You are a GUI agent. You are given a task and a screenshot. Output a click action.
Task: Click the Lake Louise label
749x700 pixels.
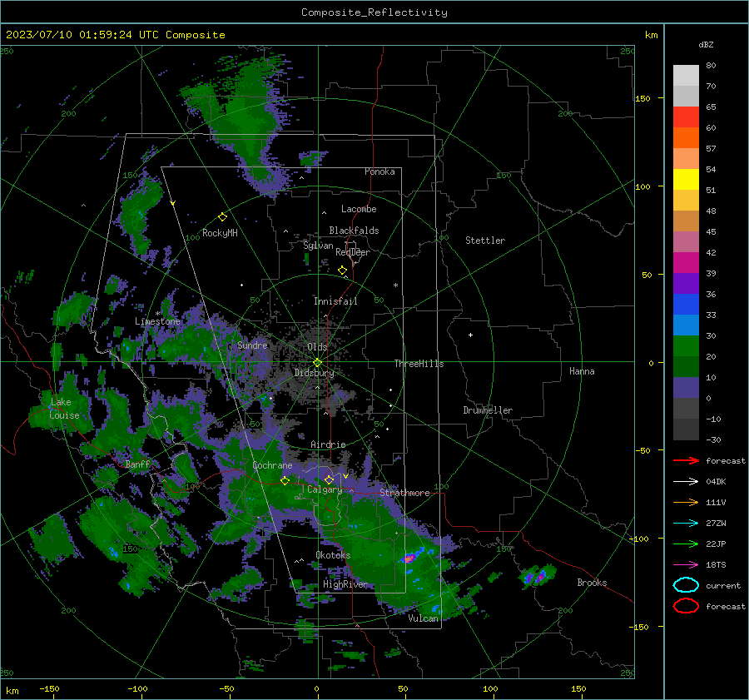[x=64, y=409]
